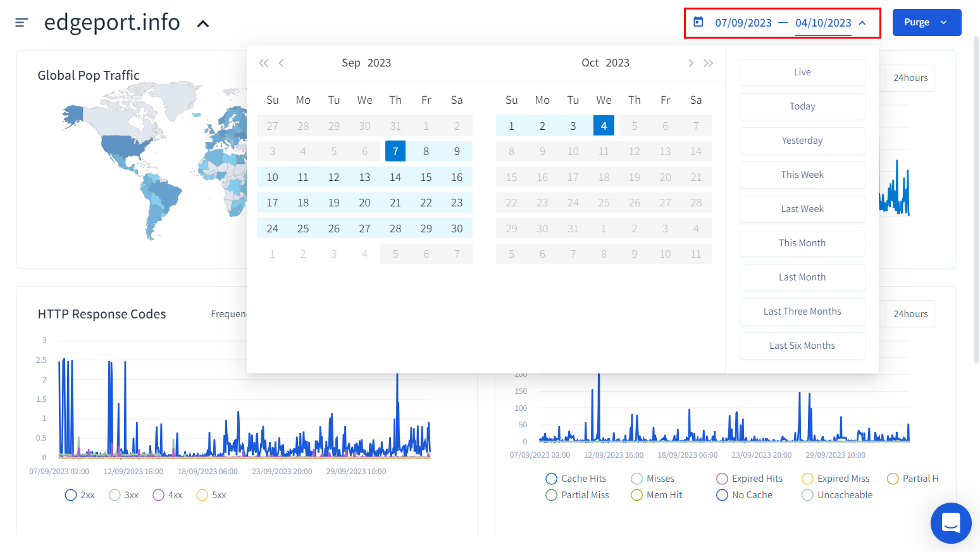Toggle the Expired Miss legend swatch
This screenshot has height=552, width=980.
[807, 479]
